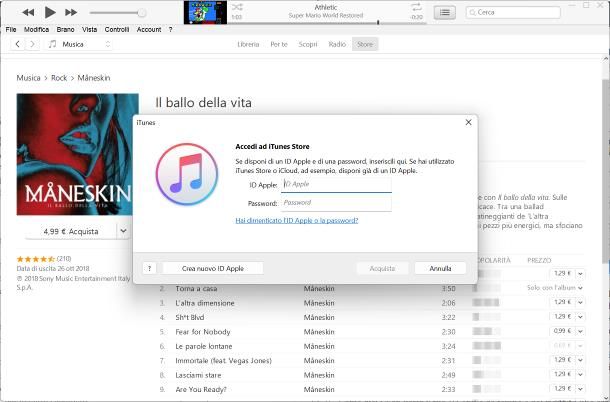Screen dimensions: 610x402
Task: Expand price options for Are You Ready?
Action: coord(580,389)
